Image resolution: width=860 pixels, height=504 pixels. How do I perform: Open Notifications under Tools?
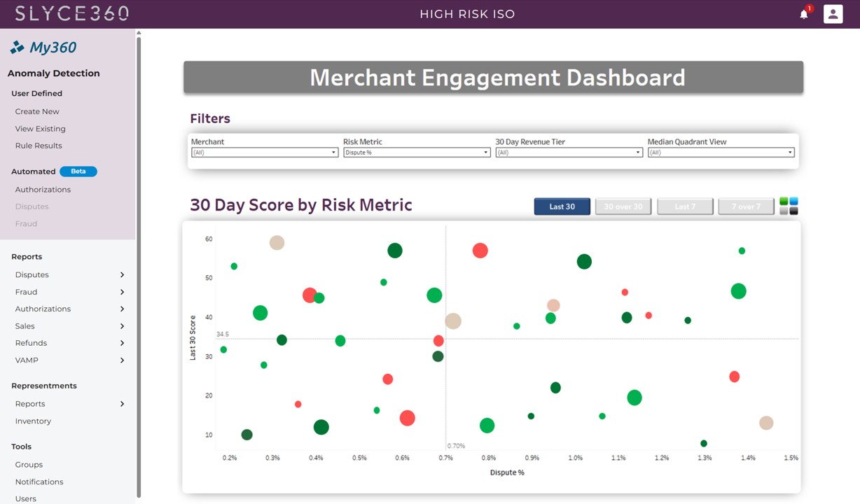[39, 482]
